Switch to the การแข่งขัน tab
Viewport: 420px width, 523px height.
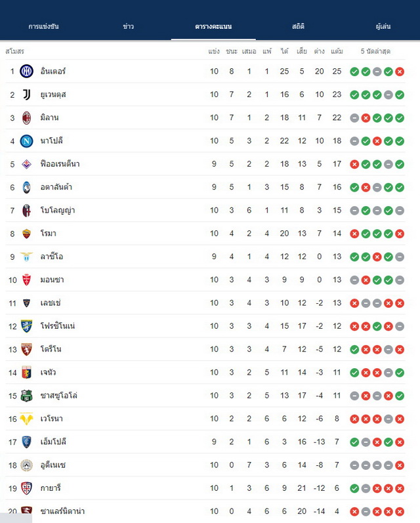(x=44, y=26)
